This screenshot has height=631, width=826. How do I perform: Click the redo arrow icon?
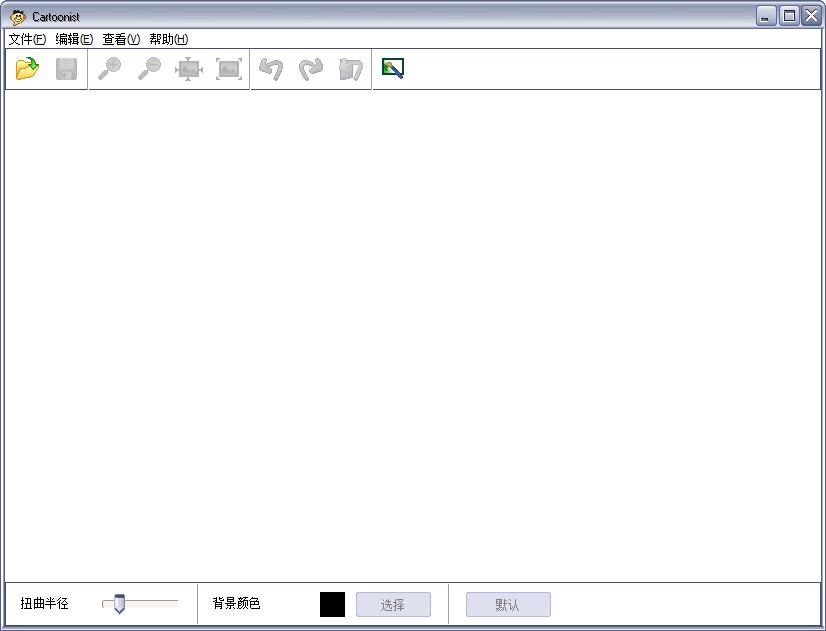coord(311,68)
